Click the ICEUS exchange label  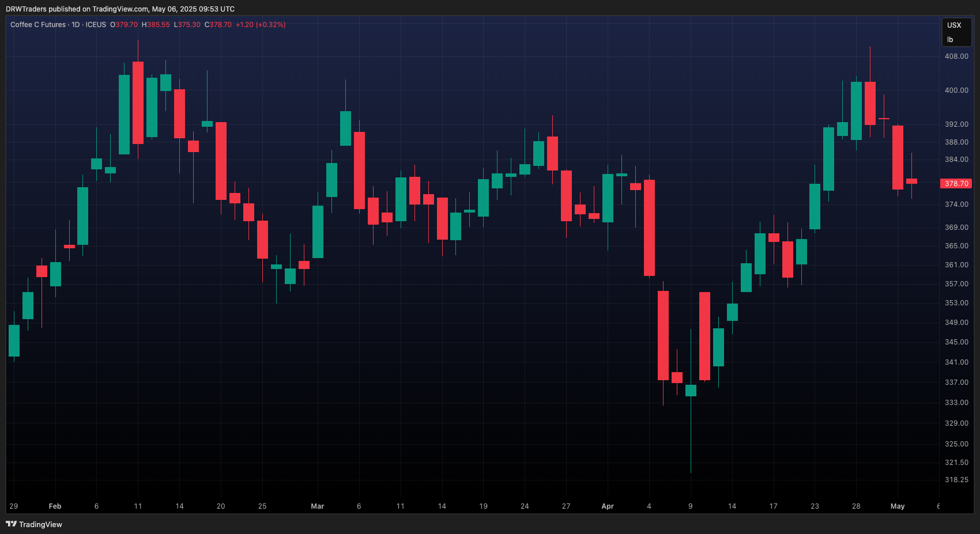(96, 25)
